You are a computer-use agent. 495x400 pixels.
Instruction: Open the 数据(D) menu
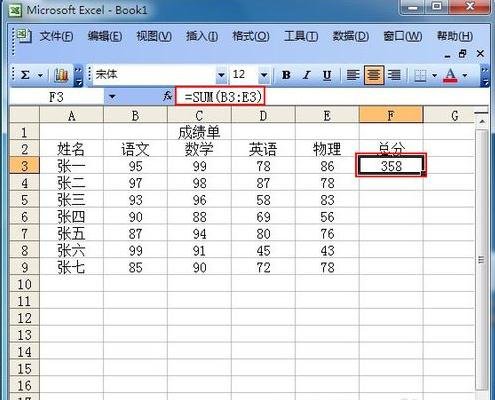[x=351, y=36]
